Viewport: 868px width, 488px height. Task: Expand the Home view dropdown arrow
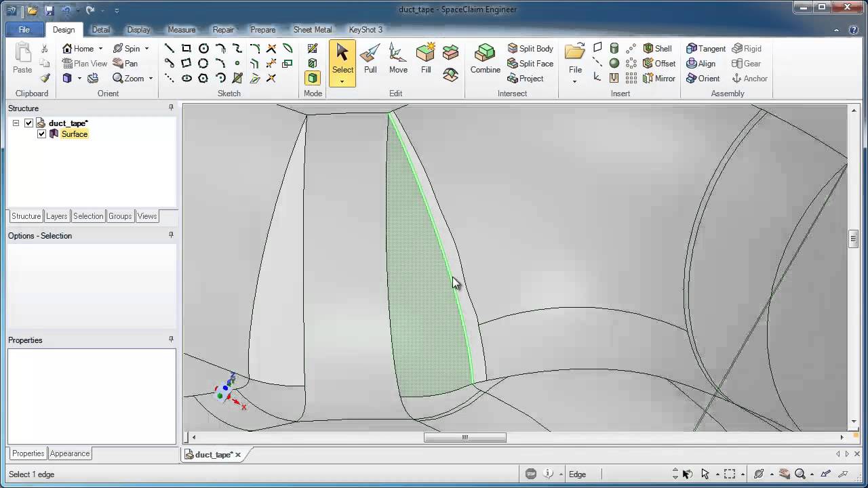[x=100, y=49]
